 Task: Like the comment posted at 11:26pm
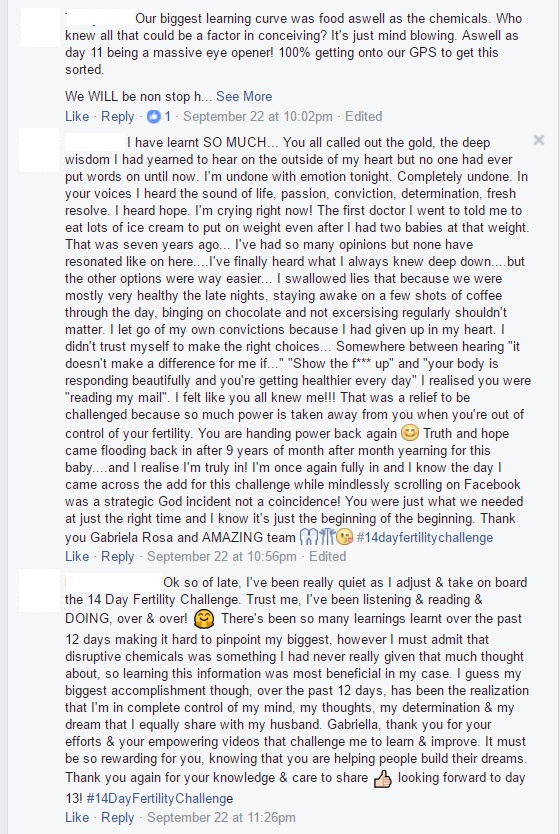pyautogui.click(x=77, y=818)
